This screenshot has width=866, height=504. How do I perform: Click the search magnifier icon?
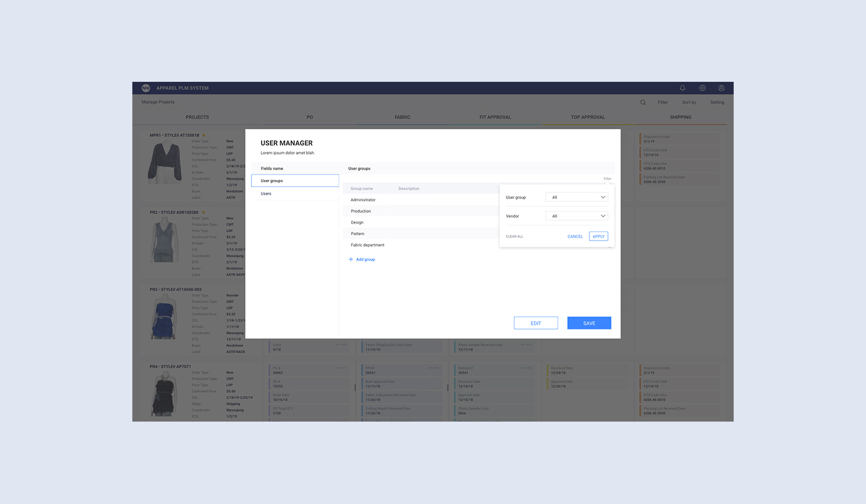643,102
